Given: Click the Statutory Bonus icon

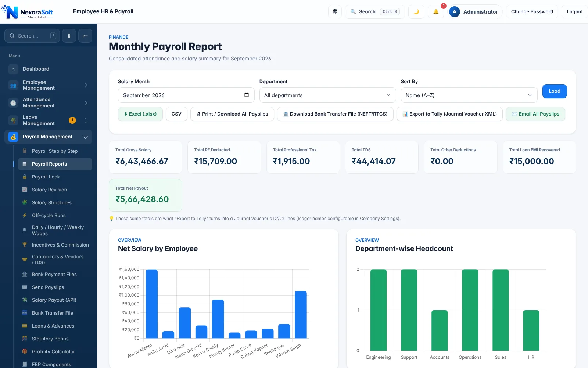Looking at the screenshot, I should point(25,339).
